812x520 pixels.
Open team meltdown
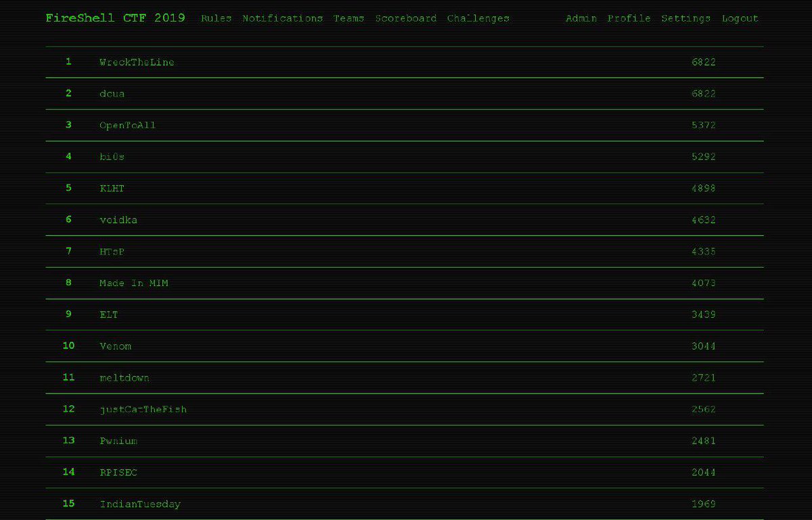pyautogui.click(x=125, y=378)
